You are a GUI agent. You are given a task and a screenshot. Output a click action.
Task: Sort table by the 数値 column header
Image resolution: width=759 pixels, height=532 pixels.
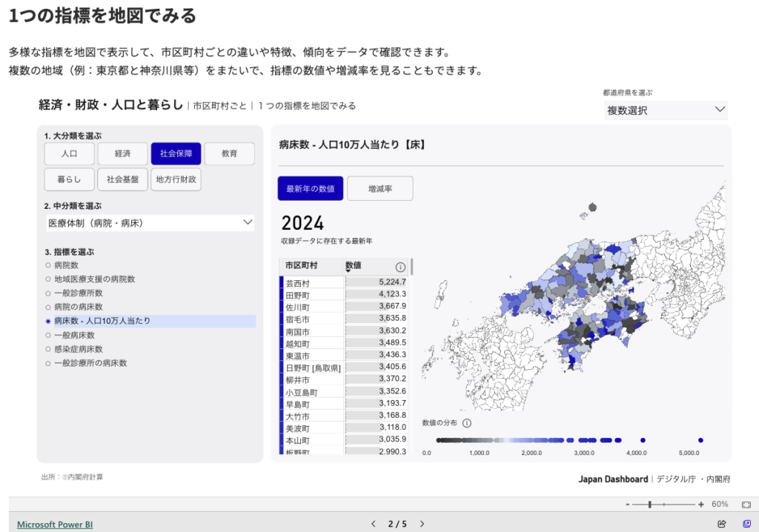(x=354, y=265)
